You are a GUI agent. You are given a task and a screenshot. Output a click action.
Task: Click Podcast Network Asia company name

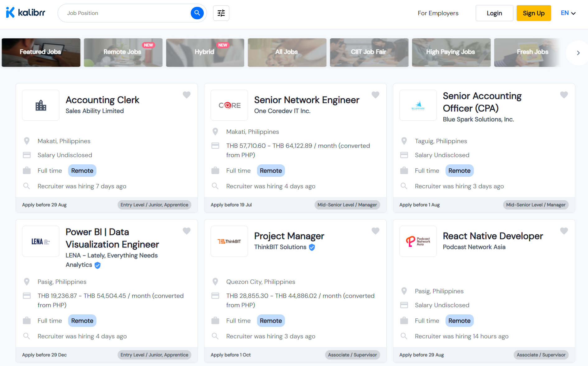[x=474, y=247]
